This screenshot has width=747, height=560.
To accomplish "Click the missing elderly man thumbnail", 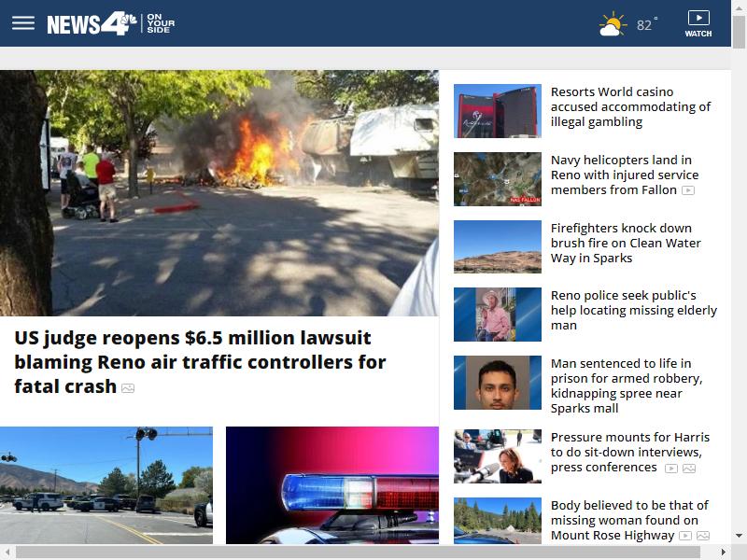I will coord(498,315).
